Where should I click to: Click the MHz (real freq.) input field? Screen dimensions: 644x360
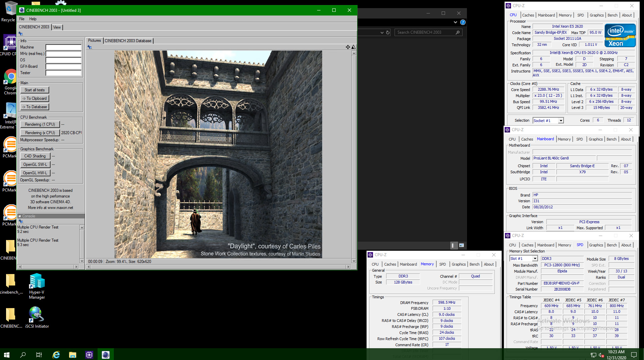tap(64, 54)
